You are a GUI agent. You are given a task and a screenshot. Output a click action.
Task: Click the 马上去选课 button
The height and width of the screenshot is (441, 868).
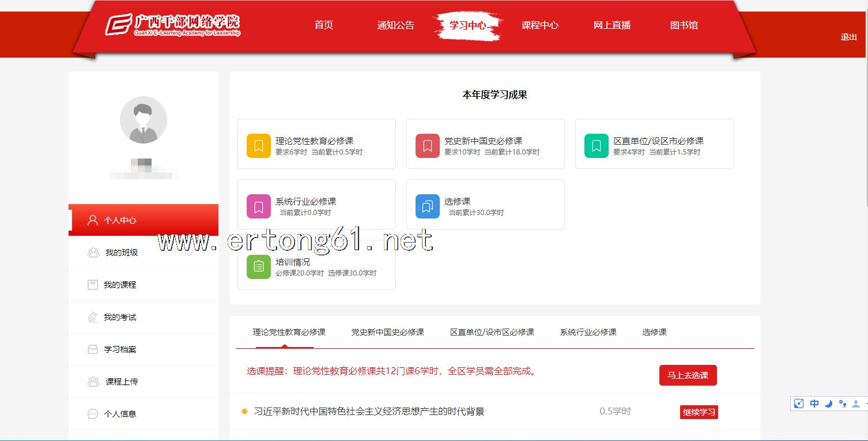pyautogui.click(x=688, y=375)
